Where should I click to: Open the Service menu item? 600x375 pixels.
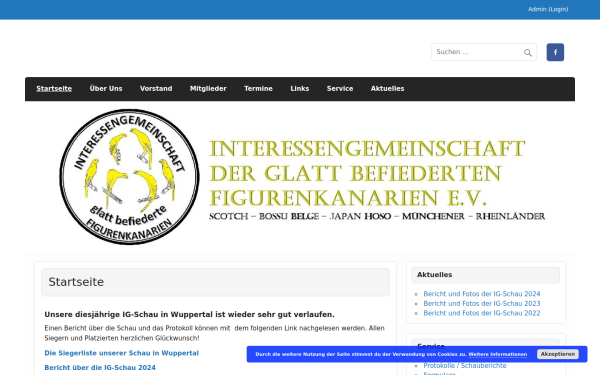pyautogui.click(x=340, y=89)
